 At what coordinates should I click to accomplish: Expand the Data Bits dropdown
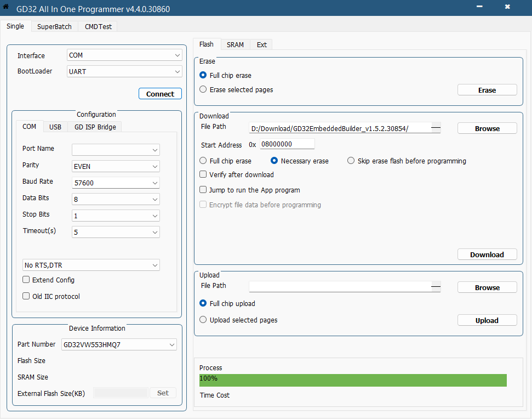pos(116,199)
